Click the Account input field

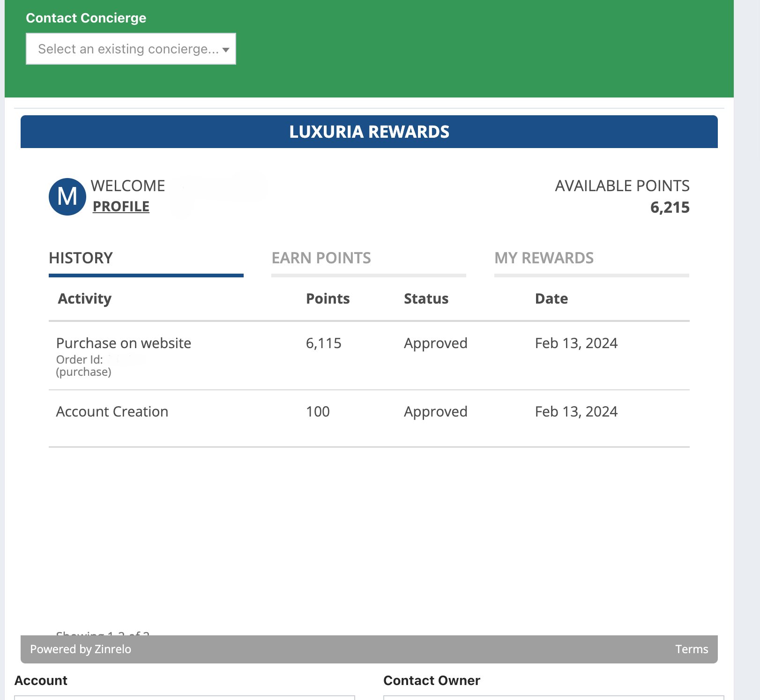185,697
